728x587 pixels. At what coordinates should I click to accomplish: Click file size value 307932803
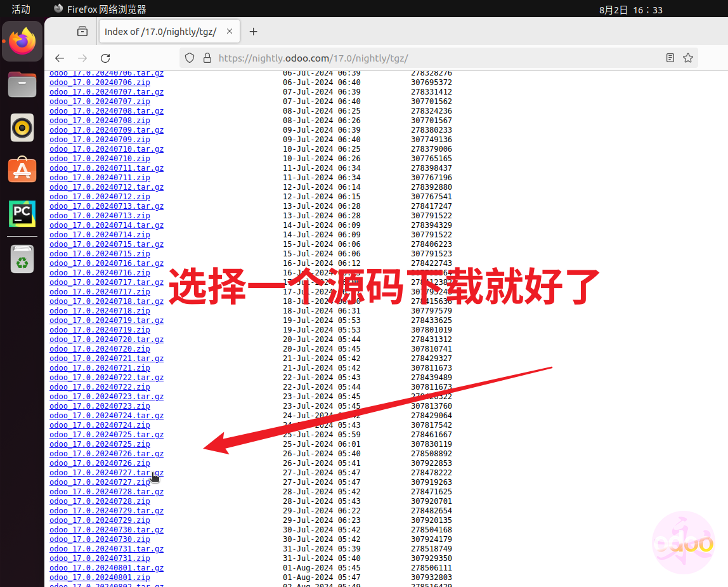tap(431, 577)
